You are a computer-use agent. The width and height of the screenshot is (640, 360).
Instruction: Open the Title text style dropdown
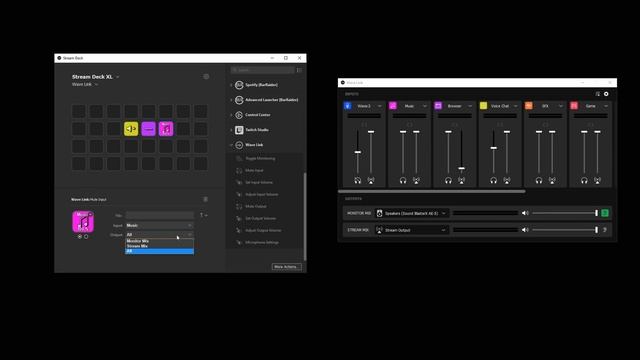pyautogui.click(x=203, y=215)
